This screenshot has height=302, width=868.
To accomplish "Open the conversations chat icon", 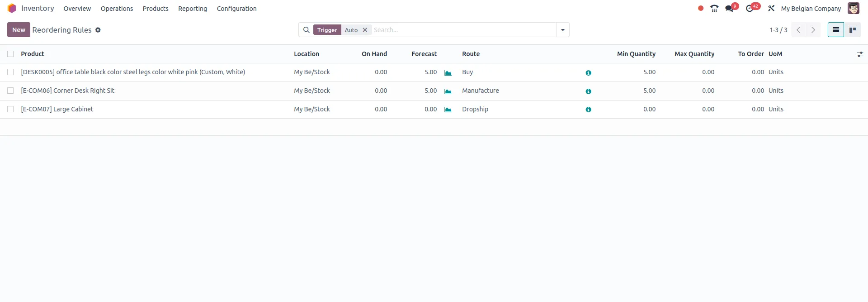I will tap(730, 8).
